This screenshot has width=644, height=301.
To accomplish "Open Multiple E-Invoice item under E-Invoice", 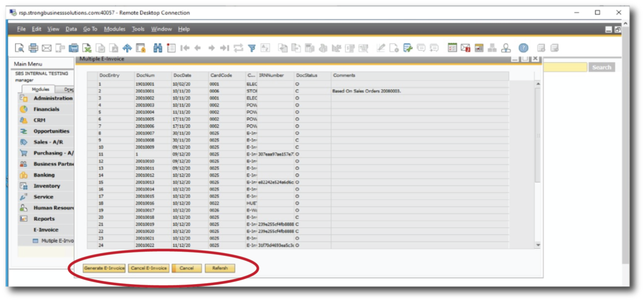I will [x=57, y=240].
